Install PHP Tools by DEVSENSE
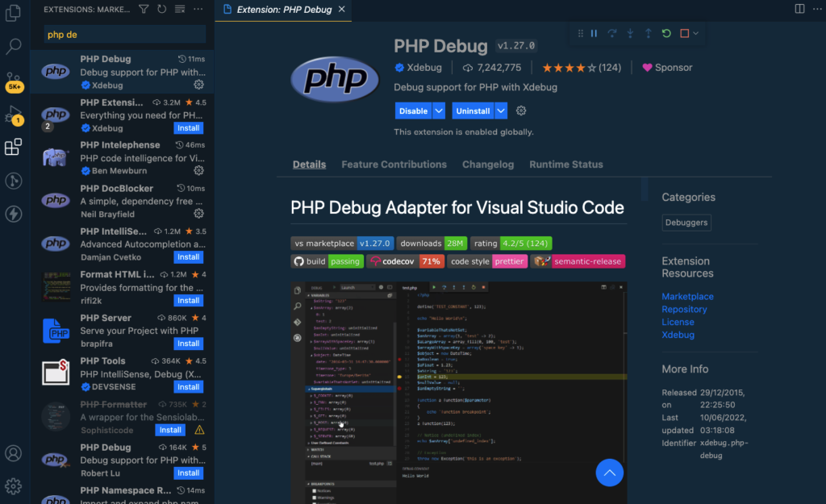 point(188,386)
